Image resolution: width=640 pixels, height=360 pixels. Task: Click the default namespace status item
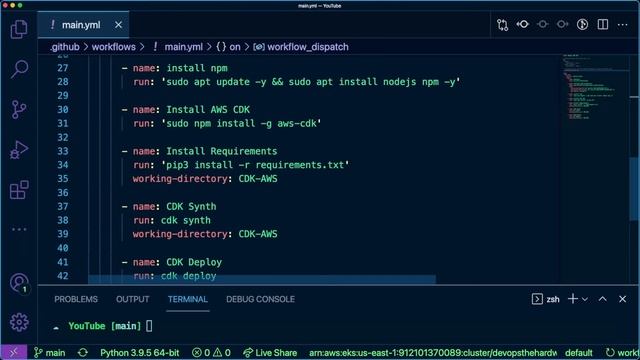(x=579, y=353)
